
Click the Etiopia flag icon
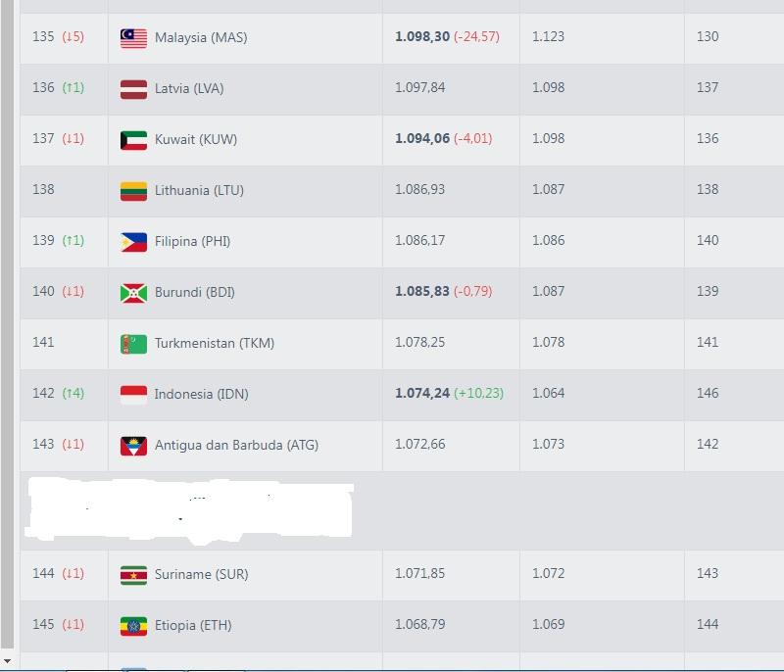coord(133,625)
